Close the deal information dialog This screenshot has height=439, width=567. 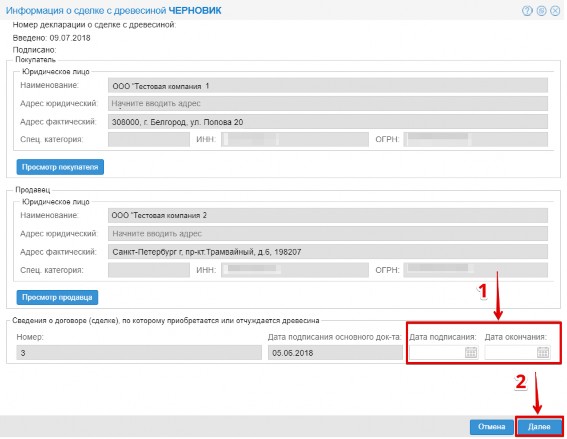pyautogui.click(x=555, y=11)
